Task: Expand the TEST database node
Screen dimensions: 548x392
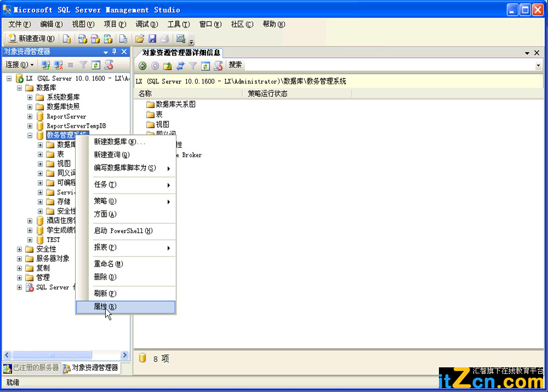Action: (30, 240)
